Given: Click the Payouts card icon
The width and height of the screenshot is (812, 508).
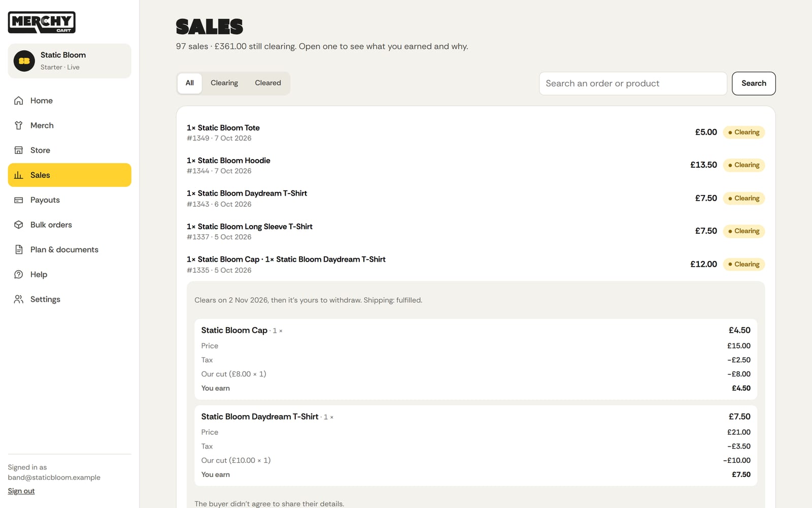Looking at the screenshot, I should coord(19,200).
